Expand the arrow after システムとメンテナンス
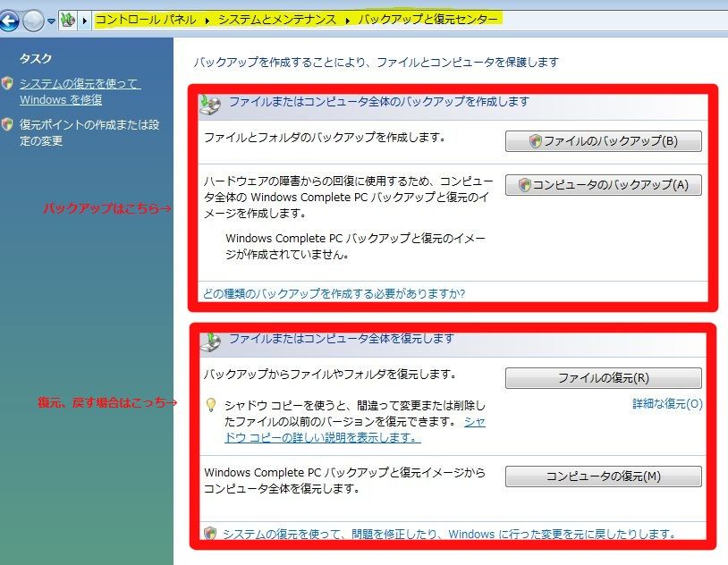Screen dimensions: 728x565 [x=347, y=21]
